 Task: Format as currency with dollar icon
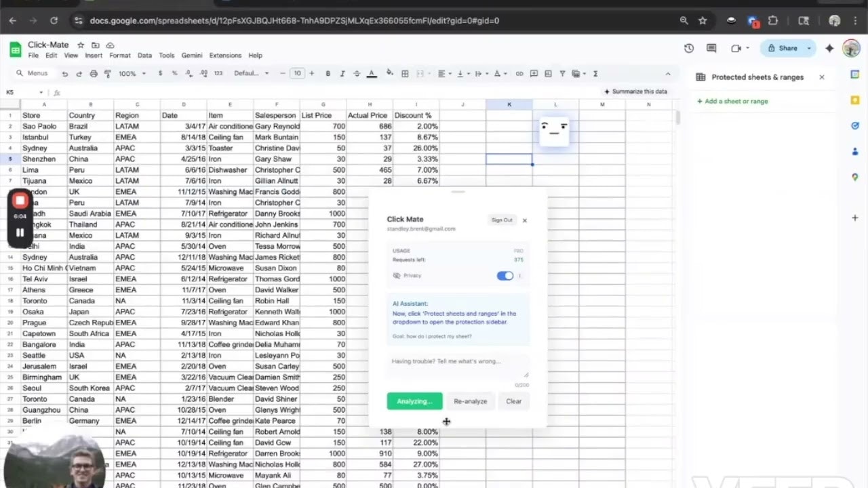coord(160,73)
